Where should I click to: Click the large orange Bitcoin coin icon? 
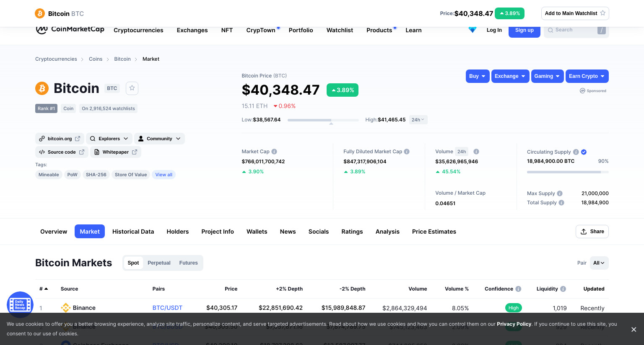42,88
